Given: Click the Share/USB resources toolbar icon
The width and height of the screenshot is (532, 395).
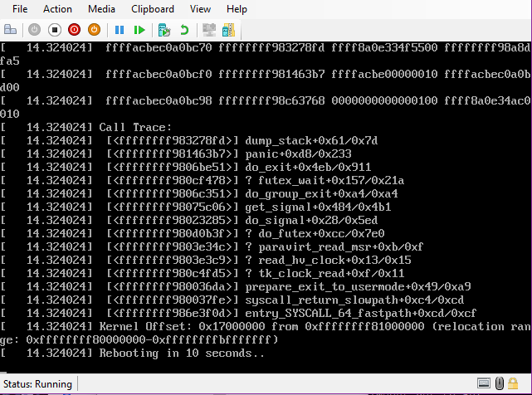Looking at the screenshot, I should [228, 30].
